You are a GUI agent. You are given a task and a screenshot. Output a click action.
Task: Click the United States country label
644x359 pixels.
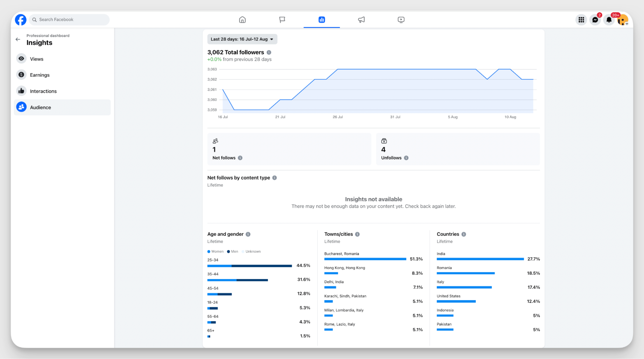448,296
